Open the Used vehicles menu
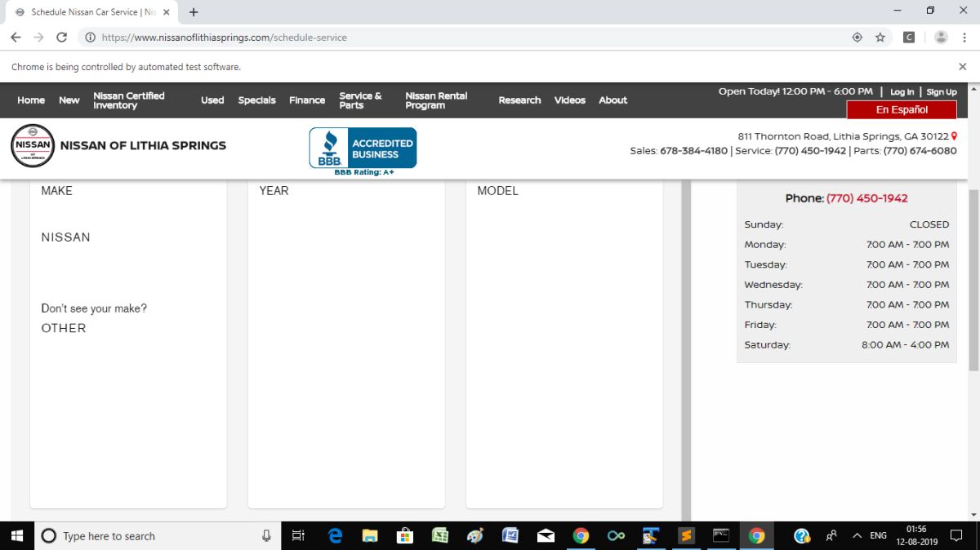This screenshot has width=980, height=550. click(x=212, y=100)
